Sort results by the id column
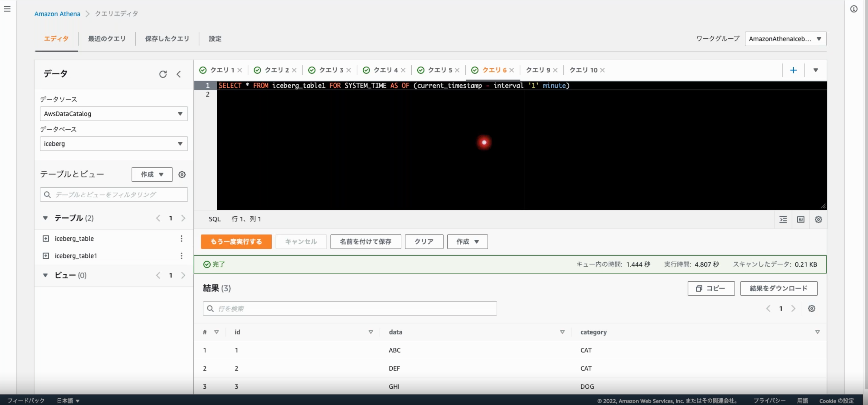Screen dimensions: 868x405 click(x=371, y=332)
